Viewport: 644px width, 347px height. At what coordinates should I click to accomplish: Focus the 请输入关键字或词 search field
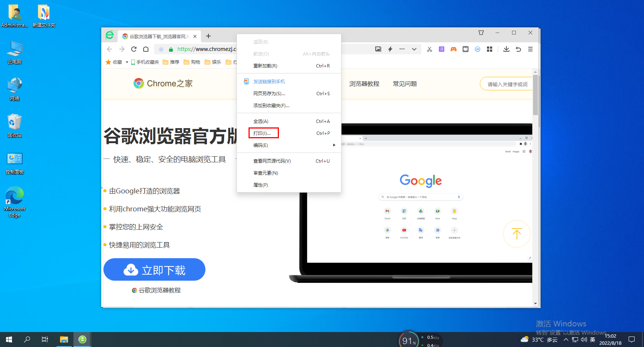(x=506, y=84)
